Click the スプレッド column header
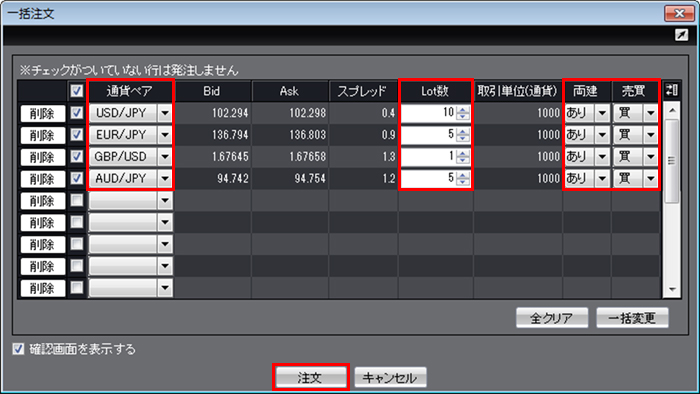 [362, 91]
